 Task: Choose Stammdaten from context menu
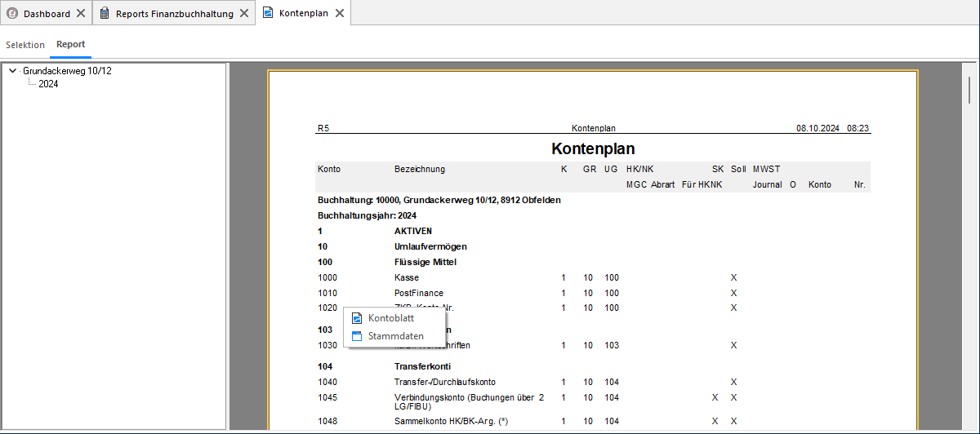click(x=394, y=336)
